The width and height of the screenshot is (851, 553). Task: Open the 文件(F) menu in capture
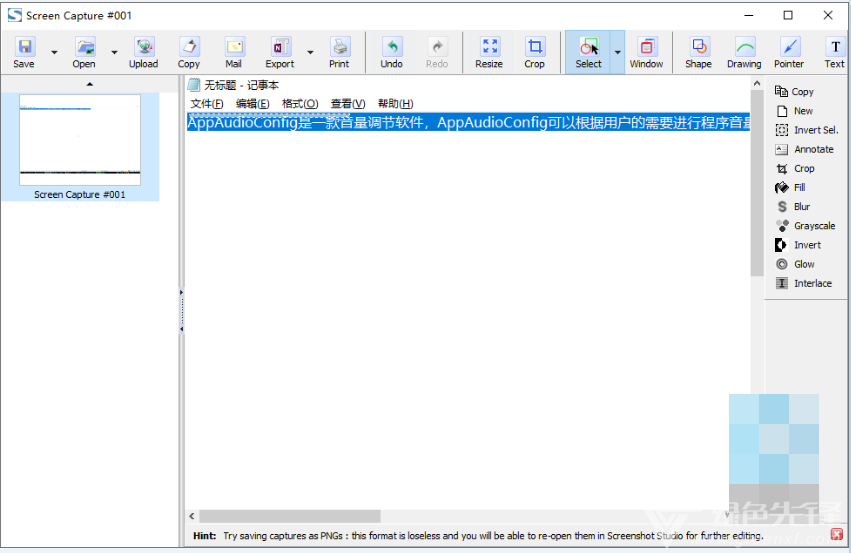[x=207, y=104]
